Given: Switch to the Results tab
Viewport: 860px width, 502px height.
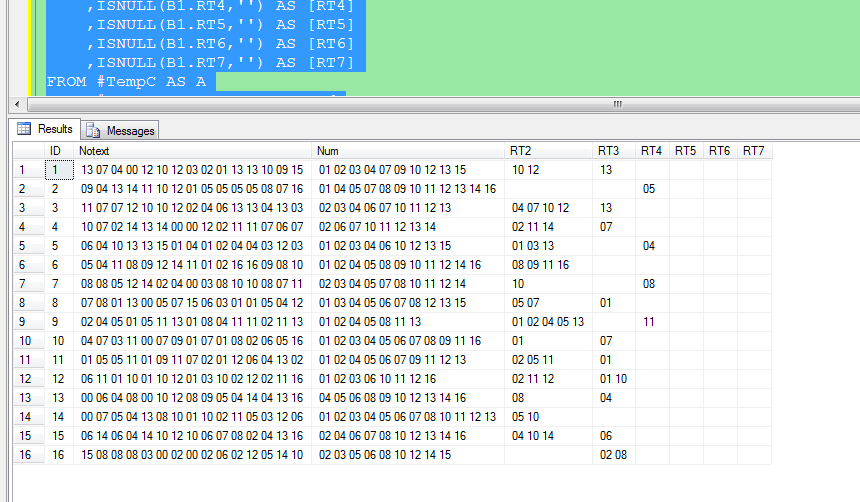Looking at the screenshot, I should point(46,129).
